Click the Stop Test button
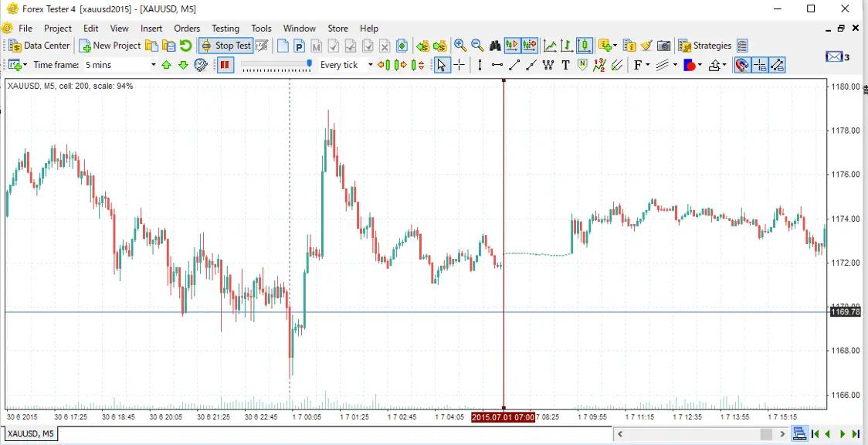This screenshot has width=868, height=445. [x=225, y=46]
